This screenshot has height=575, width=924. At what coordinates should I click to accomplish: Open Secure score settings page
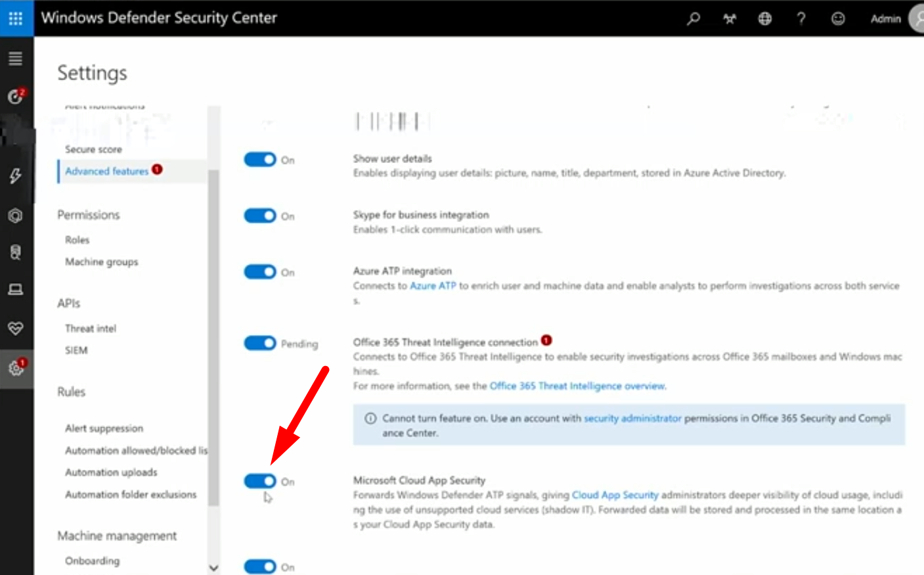[93, 149]
